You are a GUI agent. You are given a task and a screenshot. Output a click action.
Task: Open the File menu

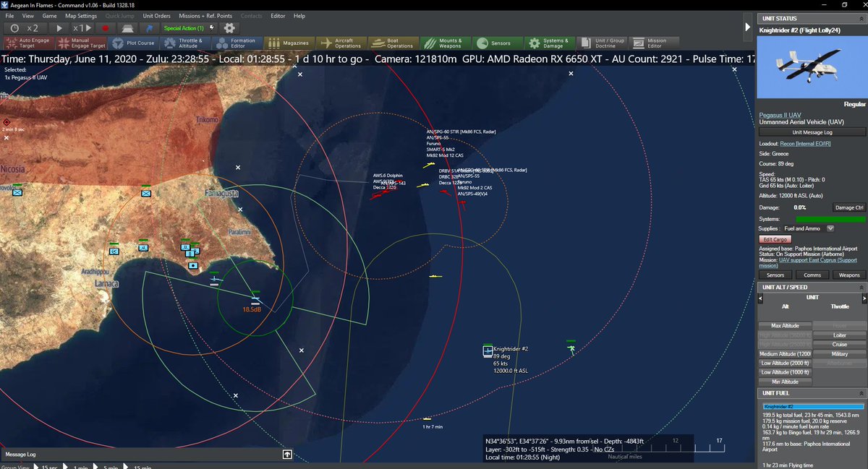point(10,15)
